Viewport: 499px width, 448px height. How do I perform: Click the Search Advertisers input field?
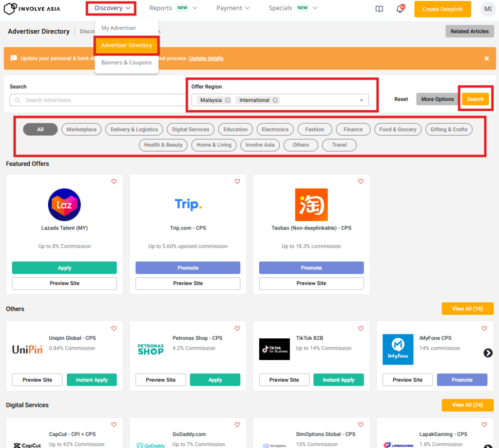tap(97, 100)
